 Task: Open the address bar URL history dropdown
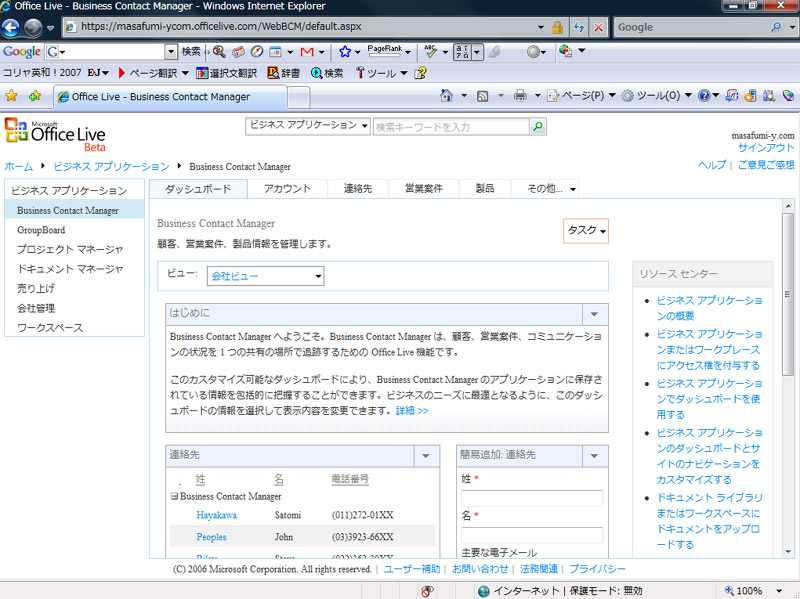point(541,27)
